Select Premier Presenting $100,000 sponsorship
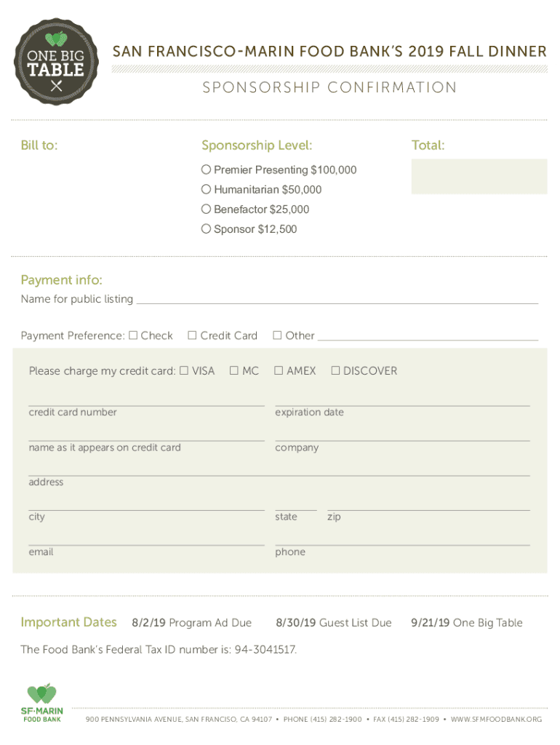The width and height of the screenshot is (560, 745). tap(206, 170)
